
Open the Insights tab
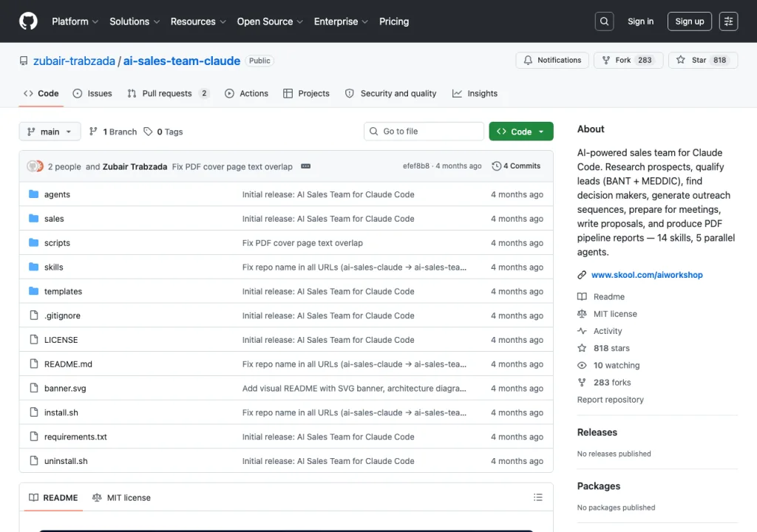click(475, 93)
